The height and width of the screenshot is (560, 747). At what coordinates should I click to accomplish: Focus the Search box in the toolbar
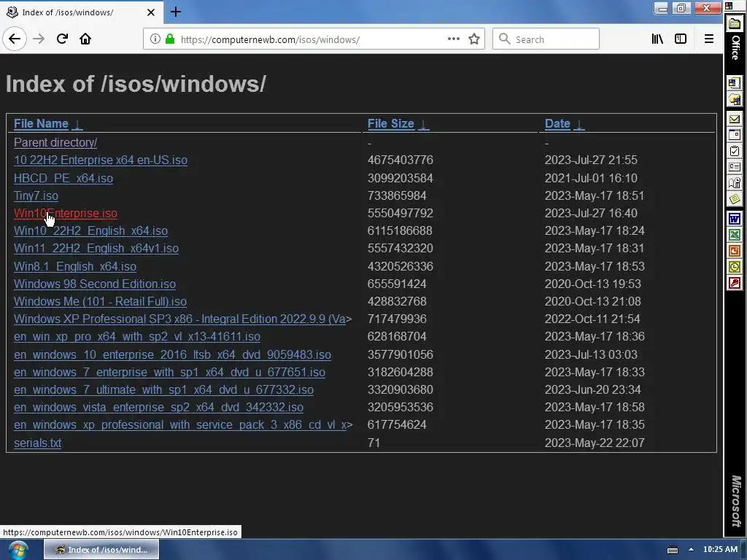[546, 39]
